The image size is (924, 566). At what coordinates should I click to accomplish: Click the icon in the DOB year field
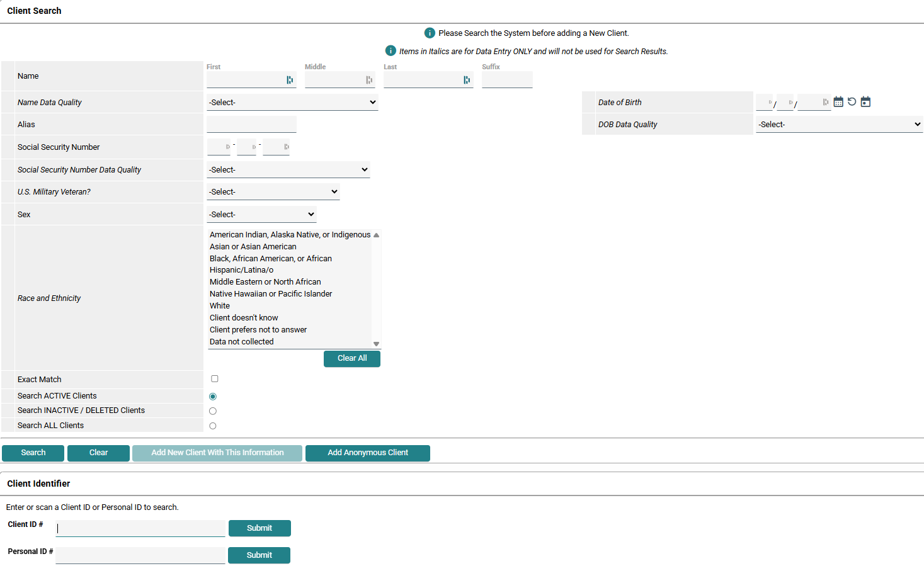click(826, 102)
